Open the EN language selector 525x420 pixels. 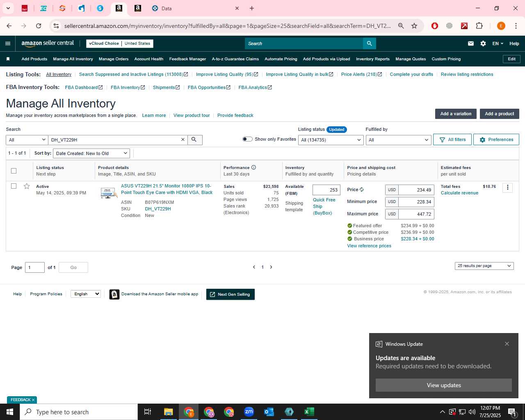tap(498, 43)
